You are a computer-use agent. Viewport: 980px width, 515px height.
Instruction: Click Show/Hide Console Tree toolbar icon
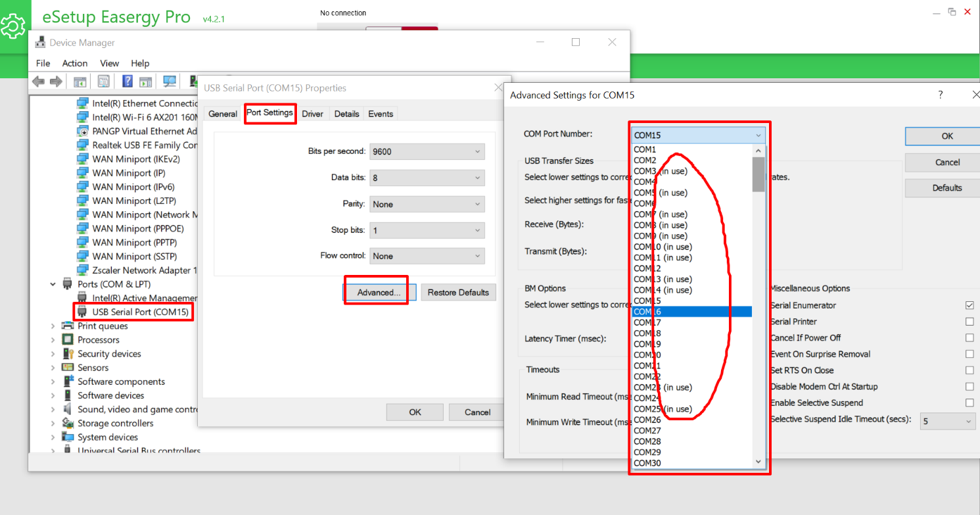pyautogui.click(x=80, y=82)
